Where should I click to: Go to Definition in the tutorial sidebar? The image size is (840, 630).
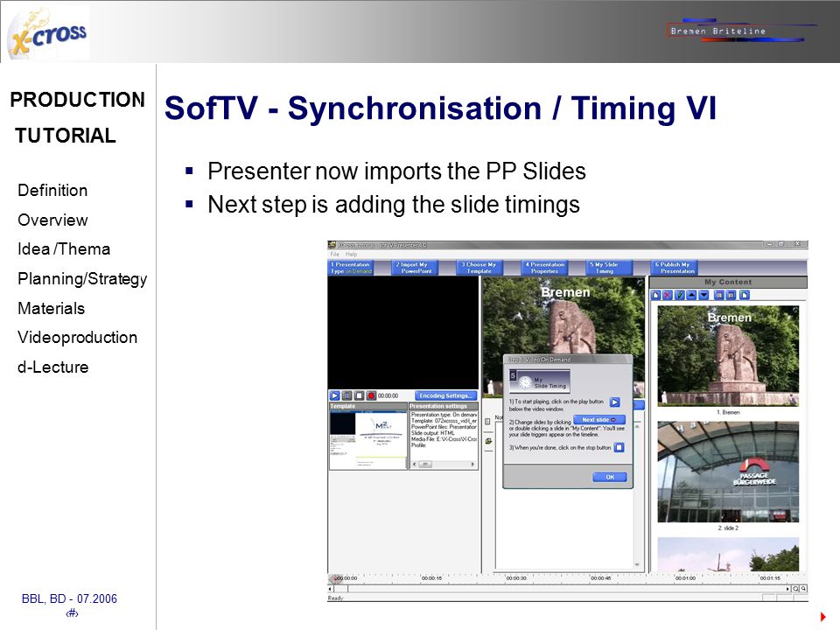coord(52,190)
